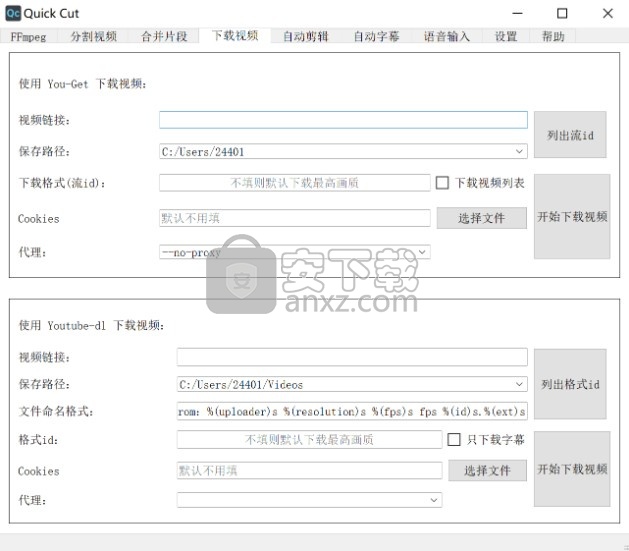Start You-Get download with 开始下载视频

coord(572,217)
